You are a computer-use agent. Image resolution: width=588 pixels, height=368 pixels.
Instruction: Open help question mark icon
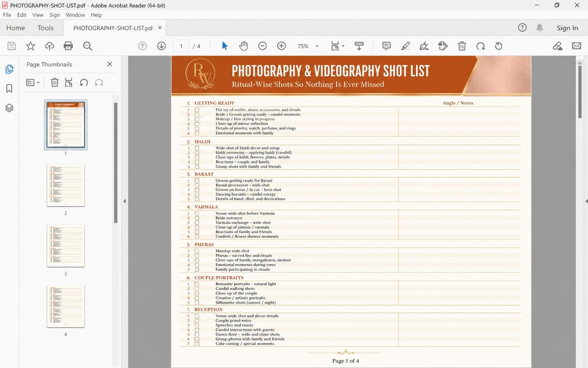tap(522, 28)
